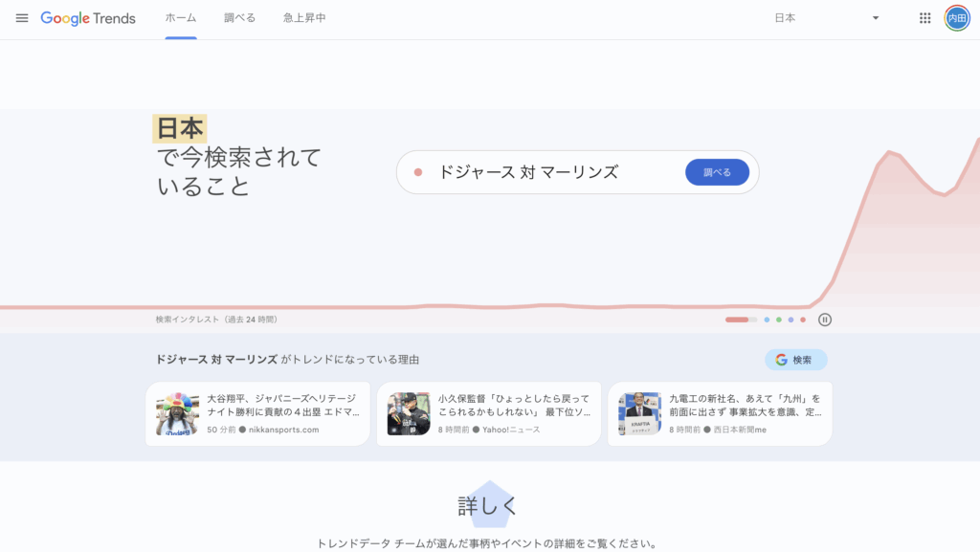
Task: Open the 小久保監督 Yahoo!ニュース article card
Action: pos(489,414)
